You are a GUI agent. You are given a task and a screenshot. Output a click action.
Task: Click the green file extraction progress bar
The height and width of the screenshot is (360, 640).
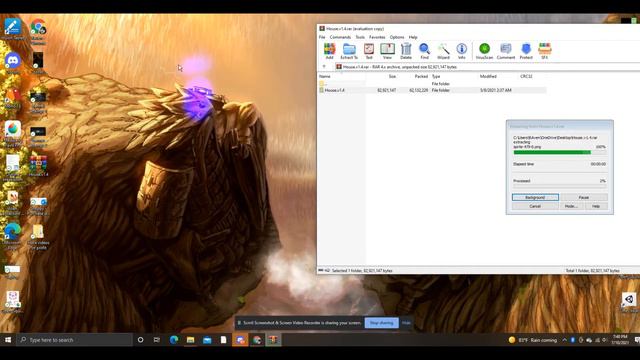tap(559, 152)
